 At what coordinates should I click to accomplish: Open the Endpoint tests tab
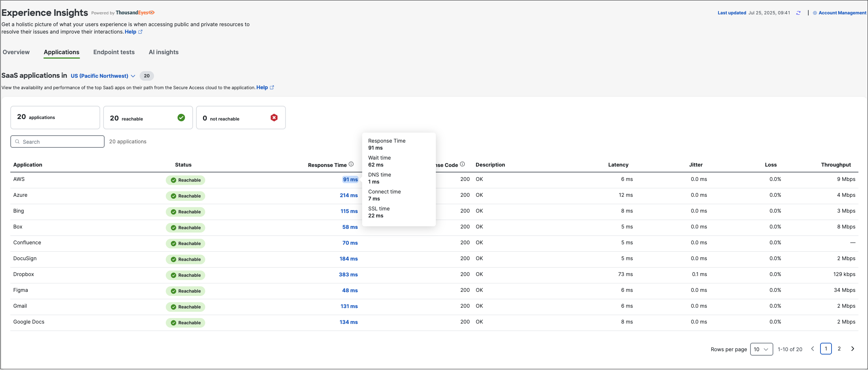pyautogui.click(x=114, y=52)
